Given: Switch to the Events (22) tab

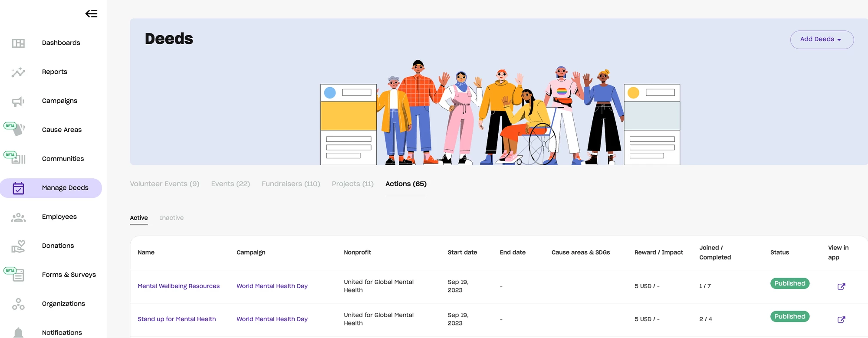Looking at the screenshot, I should [230, 184].
